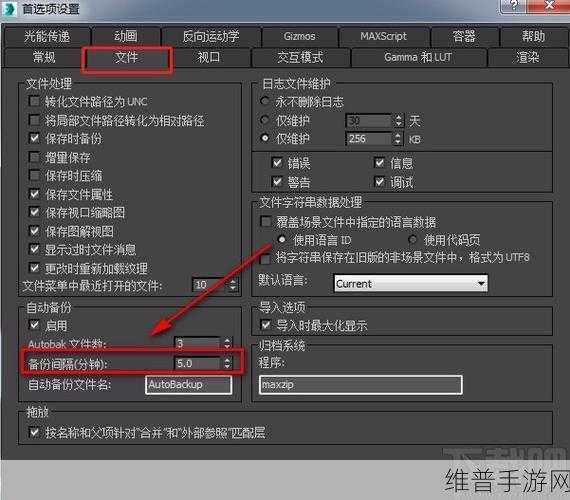Viewport: 570px width, 500px height.
Task: Click the Autobak 文件数 value field
Action: click(x=198, y=343)
